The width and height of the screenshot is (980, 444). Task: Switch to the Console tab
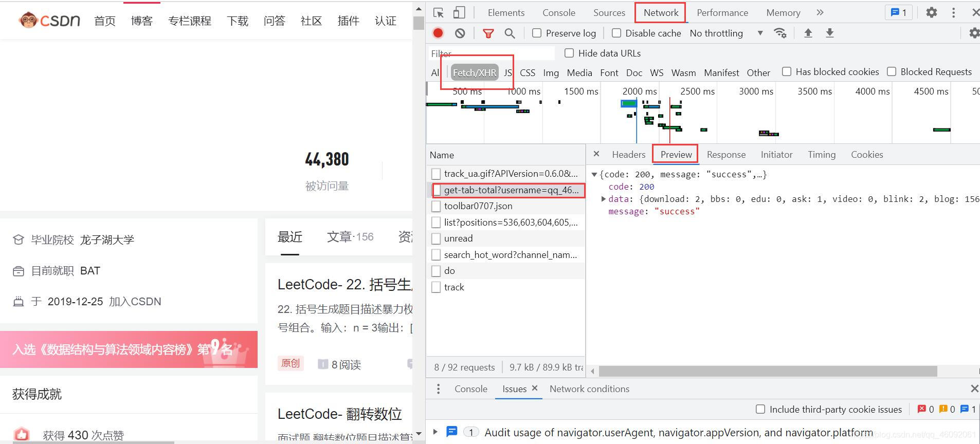(x=559, y=12)
